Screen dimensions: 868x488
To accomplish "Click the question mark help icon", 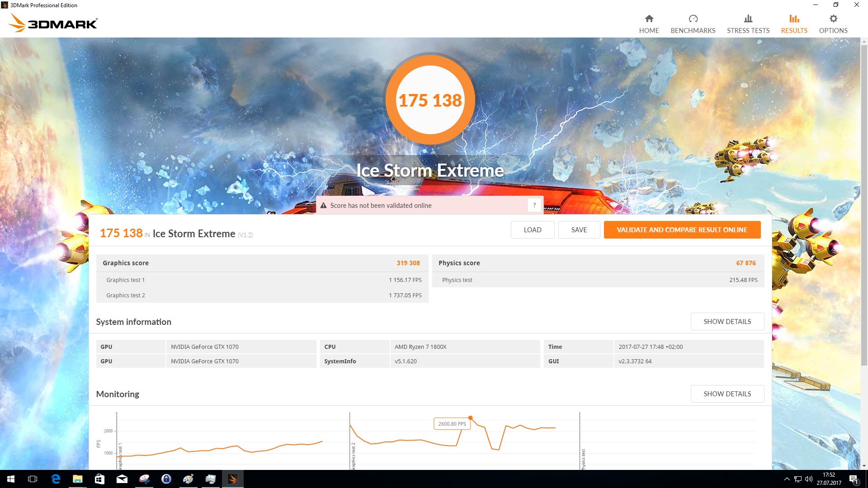I will tap(534, 205).
